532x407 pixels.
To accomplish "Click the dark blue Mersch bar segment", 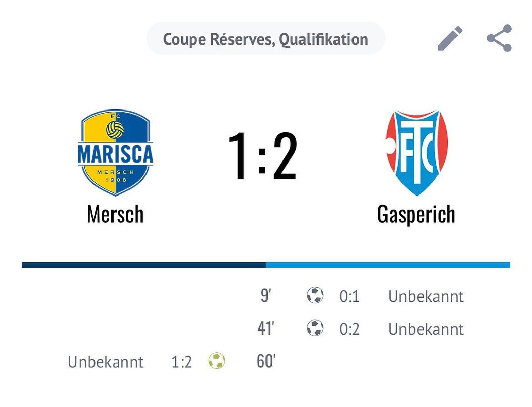I will (x=144, y=265).
